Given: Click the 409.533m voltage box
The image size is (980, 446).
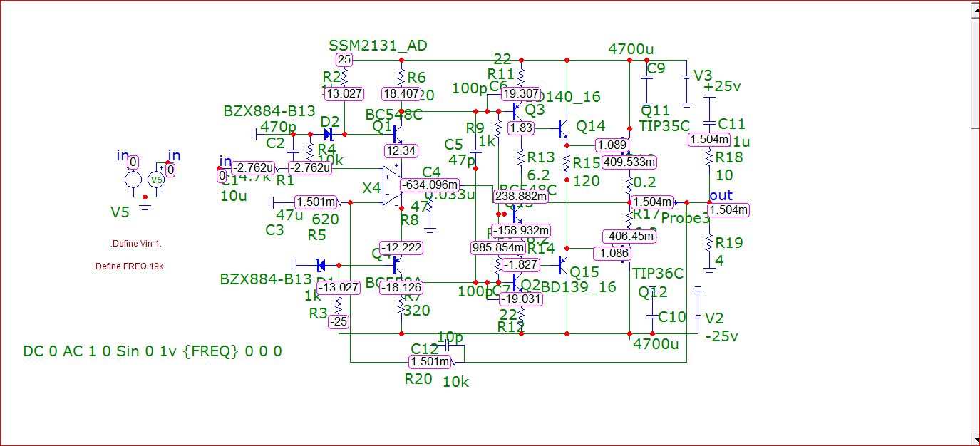Looking at the screenshot, I should click(x=629, y=162).
